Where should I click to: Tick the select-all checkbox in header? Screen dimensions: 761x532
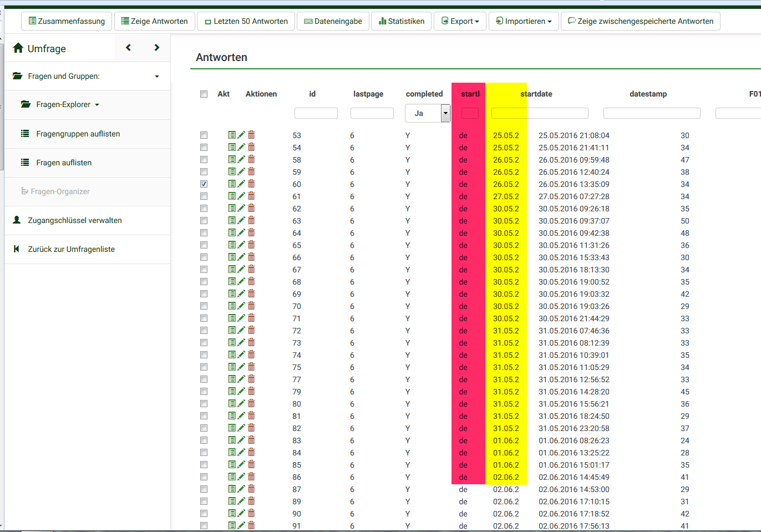click(x=204, y=94)
